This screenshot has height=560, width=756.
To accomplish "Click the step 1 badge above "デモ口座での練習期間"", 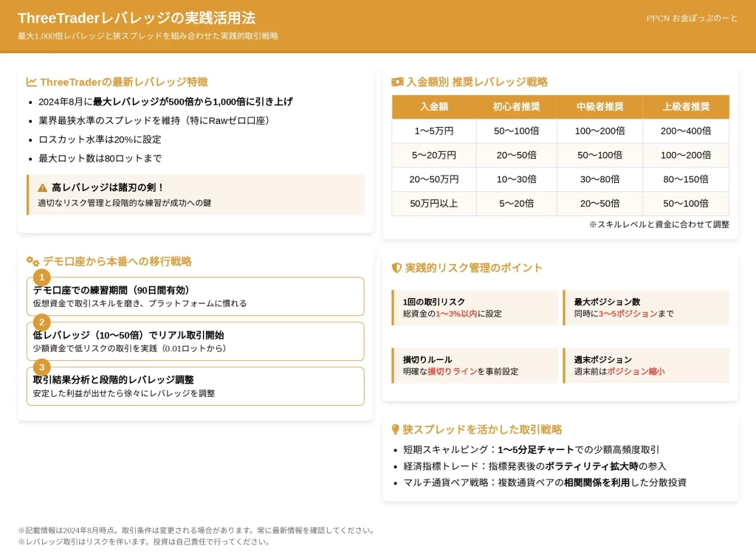I will point(42,277).
